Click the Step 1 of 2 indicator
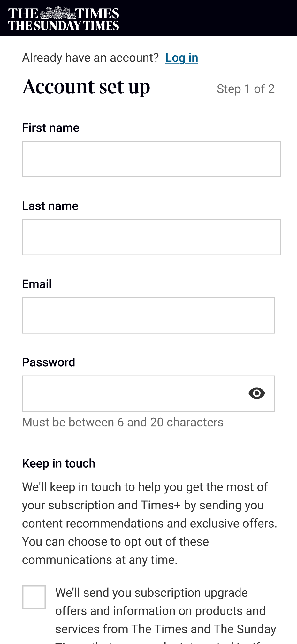 pos(246,89)
